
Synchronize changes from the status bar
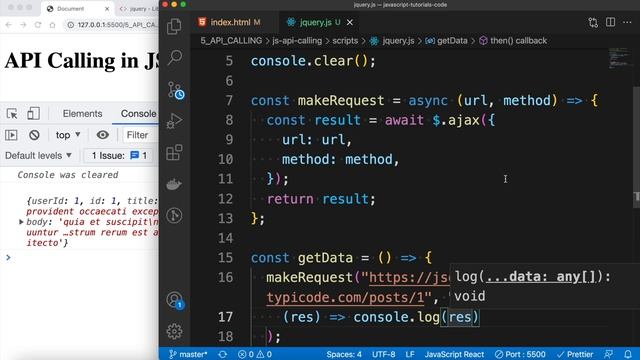(222, 354)
